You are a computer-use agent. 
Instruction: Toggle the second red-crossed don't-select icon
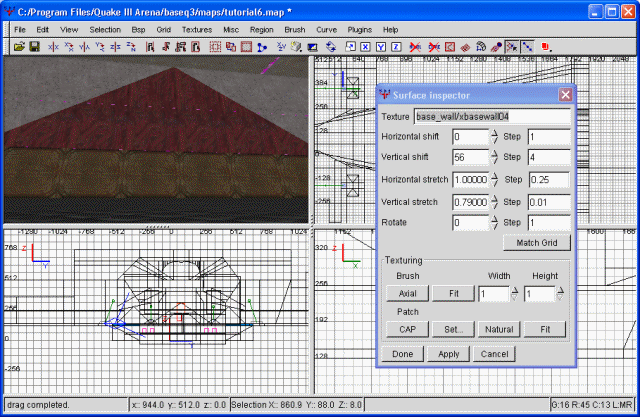click(434, 47)
